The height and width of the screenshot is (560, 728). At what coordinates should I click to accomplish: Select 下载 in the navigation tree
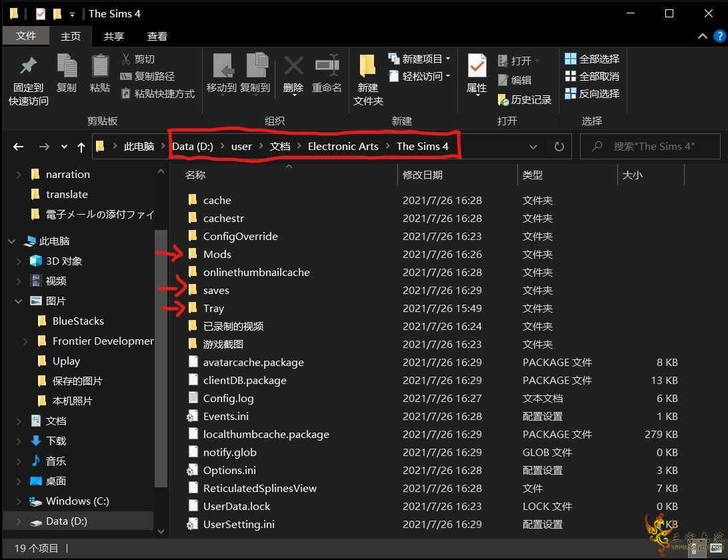tap(56, 441)
